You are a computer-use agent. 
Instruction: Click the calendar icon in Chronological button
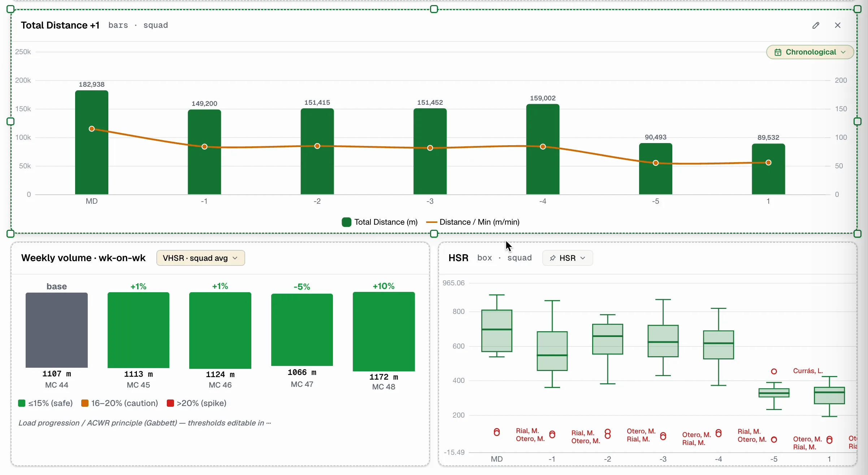[778, 52]
